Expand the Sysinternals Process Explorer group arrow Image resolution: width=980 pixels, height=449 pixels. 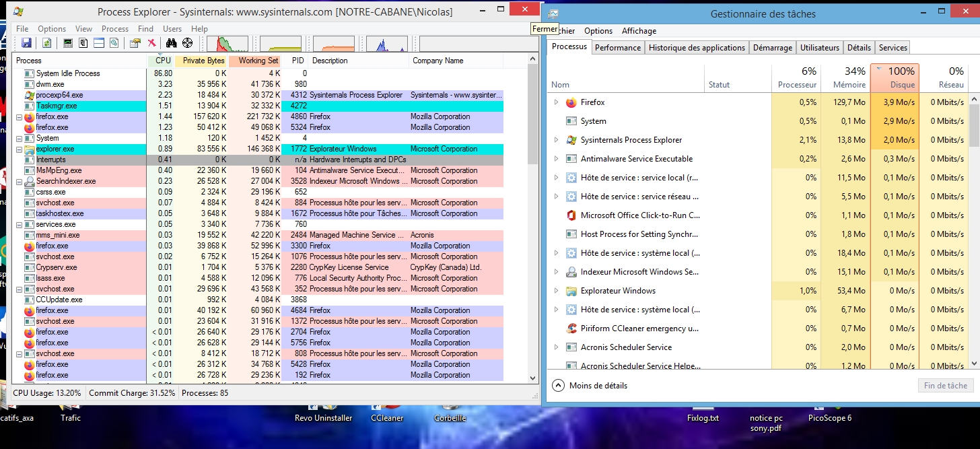click(x=556, y=140)
